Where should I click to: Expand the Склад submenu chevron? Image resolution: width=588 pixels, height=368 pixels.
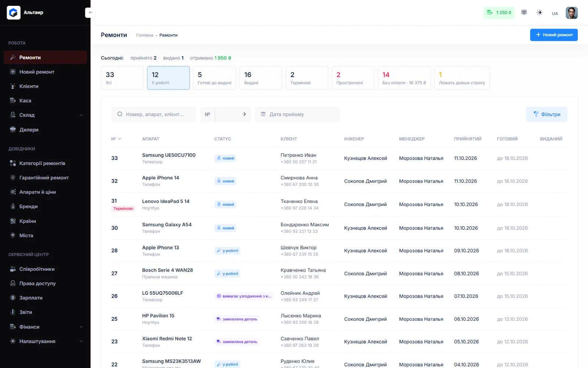point(81,115)
